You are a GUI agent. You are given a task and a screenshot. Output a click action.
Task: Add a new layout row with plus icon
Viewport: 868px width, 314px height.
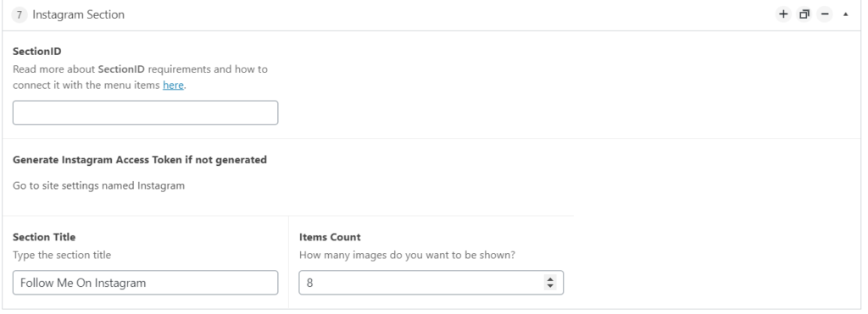click(782, 14)
